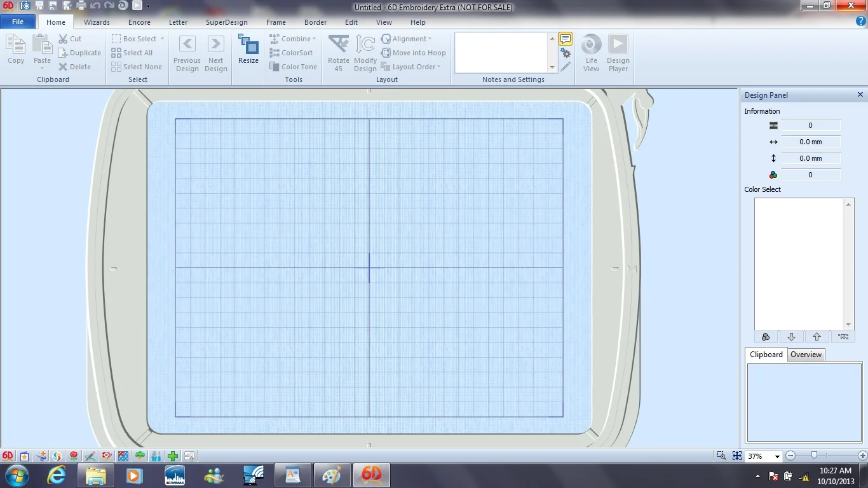Click the green plus module icon
Image resolution: width=868 pixels, height=488 pixels.
(x=173, y=456)
